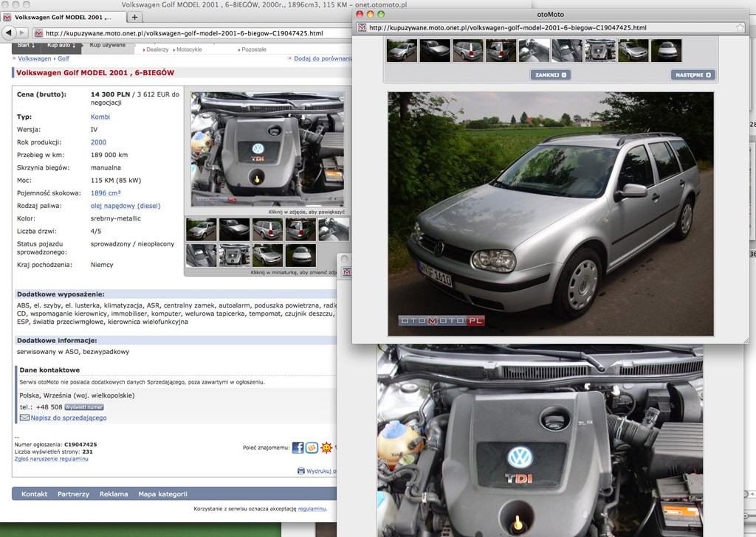
Task: Click the printer icon next to Wydrukuj
Action: point(301,471)
